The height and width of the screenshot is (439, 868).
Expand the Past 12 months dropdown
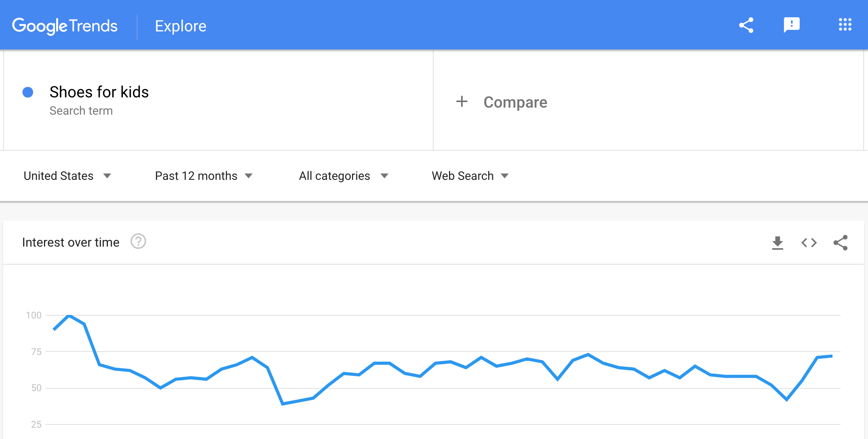[x=203, y=176]
